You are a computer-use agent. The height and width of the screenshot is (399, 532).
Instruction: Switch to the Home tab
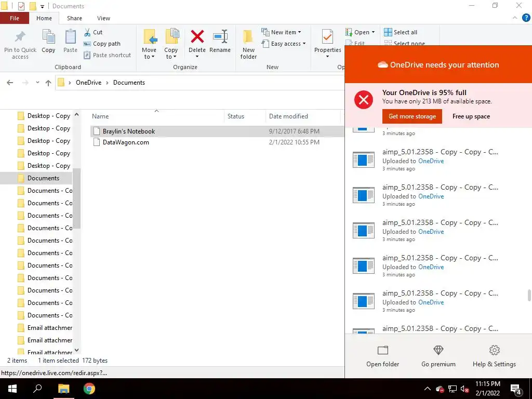click(x=44, y=18)
